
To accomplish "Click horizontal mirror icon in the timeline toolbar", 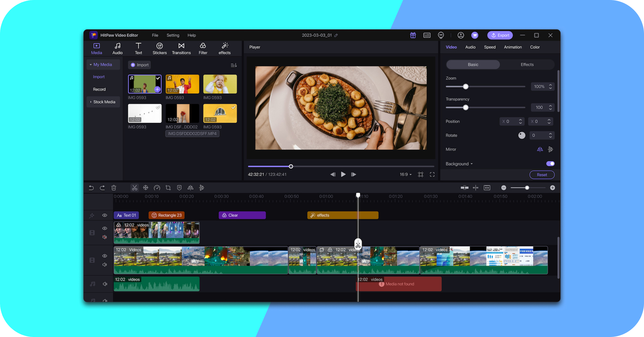I will click(191, 188).
